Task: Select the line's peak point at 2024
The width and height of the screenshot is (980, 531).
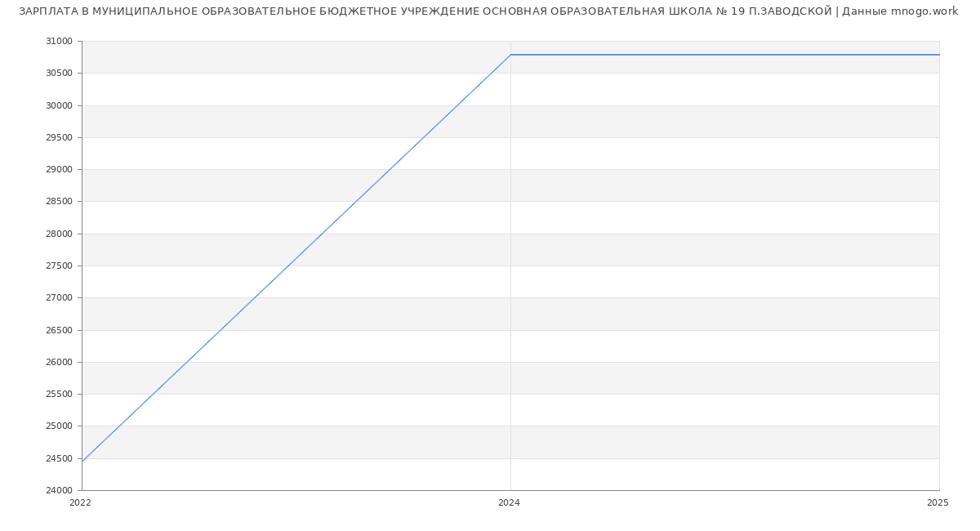Action: (x=510, y=55)
